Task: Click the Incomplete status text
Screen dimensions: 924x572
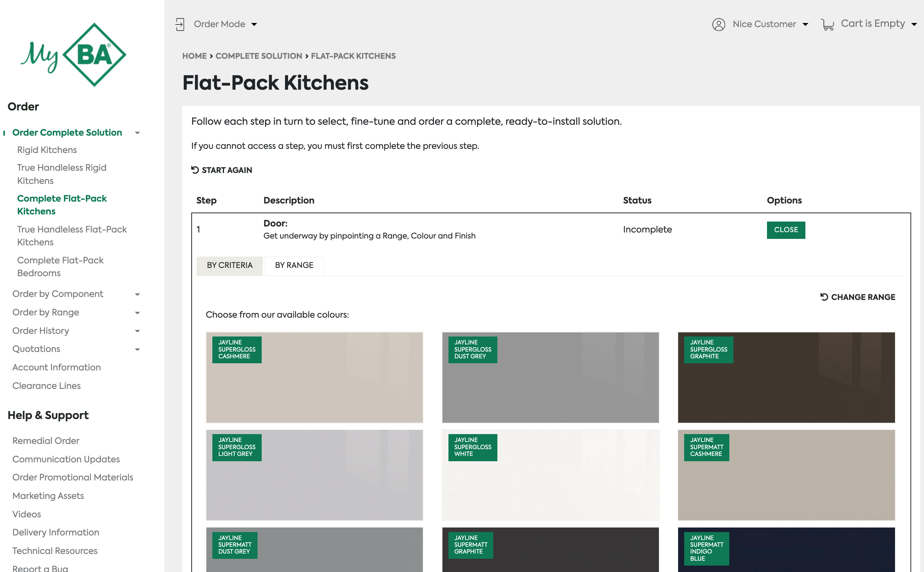Action: [x=647, y=229]
